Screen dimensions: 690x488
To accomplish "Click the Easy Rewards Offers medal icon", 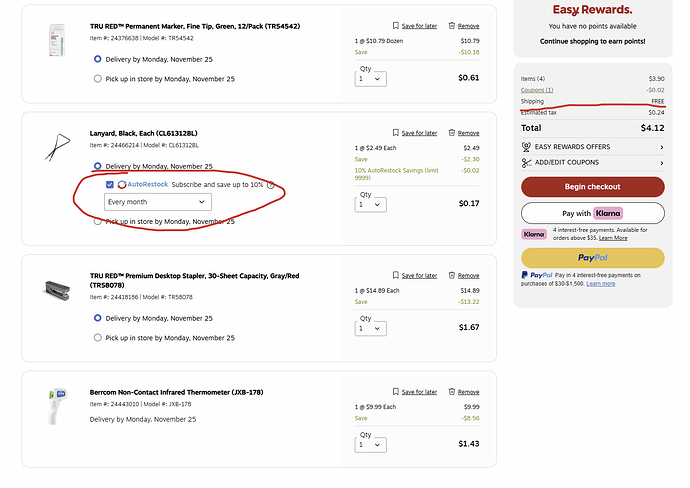I will 526,147.
